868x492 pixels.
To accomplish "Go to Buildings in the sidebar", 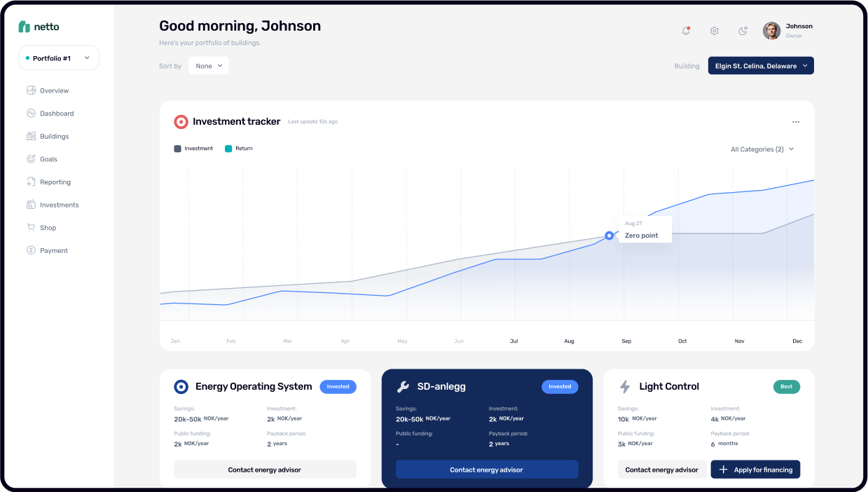I will coord(54,137).
